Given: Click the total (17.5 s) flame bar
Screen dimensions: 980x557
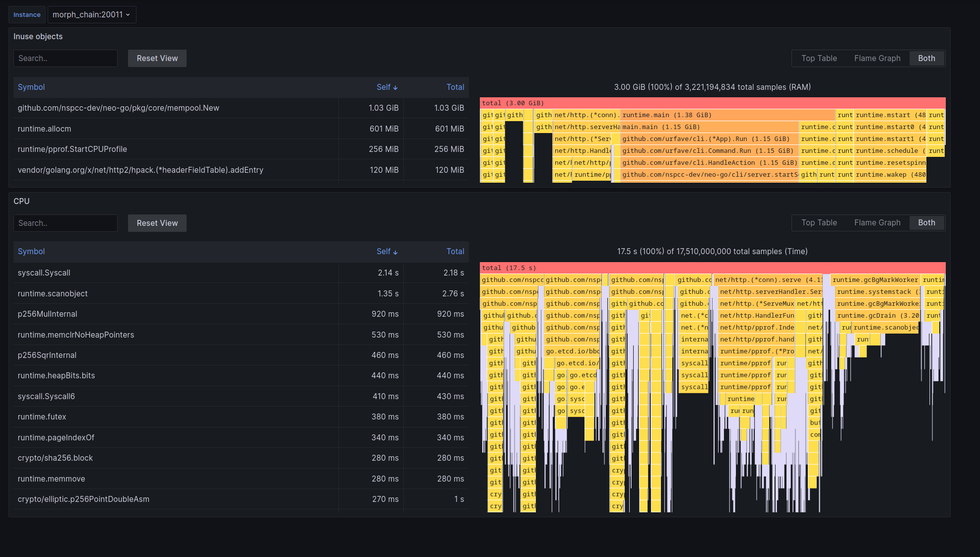Looking at the screenshot, I should 713,268.
